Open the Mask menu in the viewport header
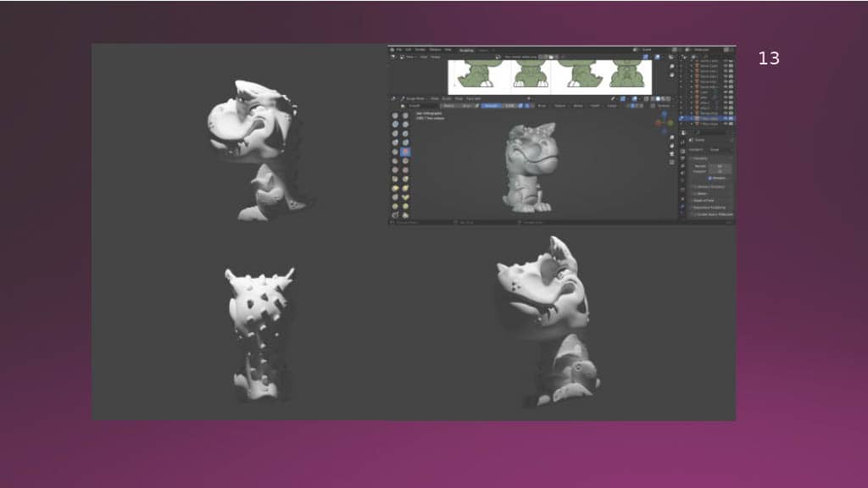The height and width of the screenshot is (488, 868). click(459, 98)
